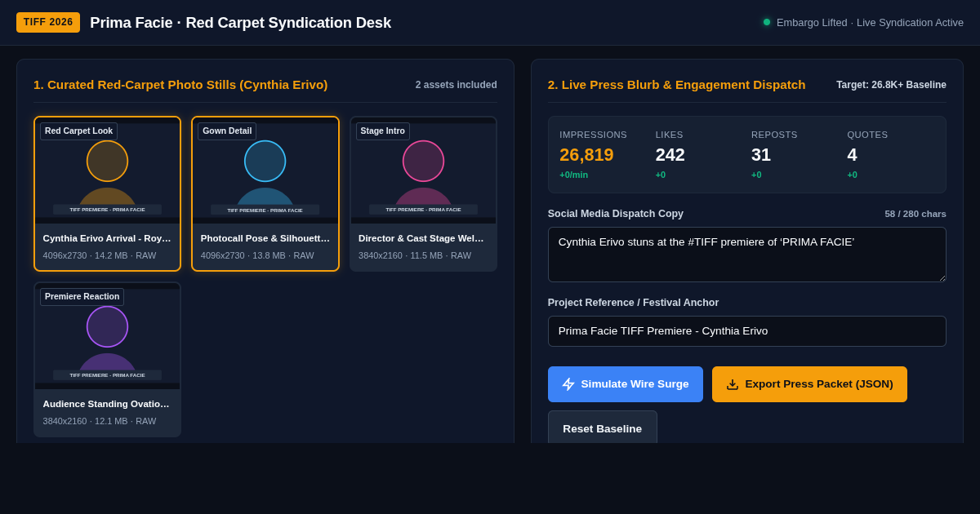Select the Audience Standing Ovation still
The image size is (980, 514).
pos(107,359)
